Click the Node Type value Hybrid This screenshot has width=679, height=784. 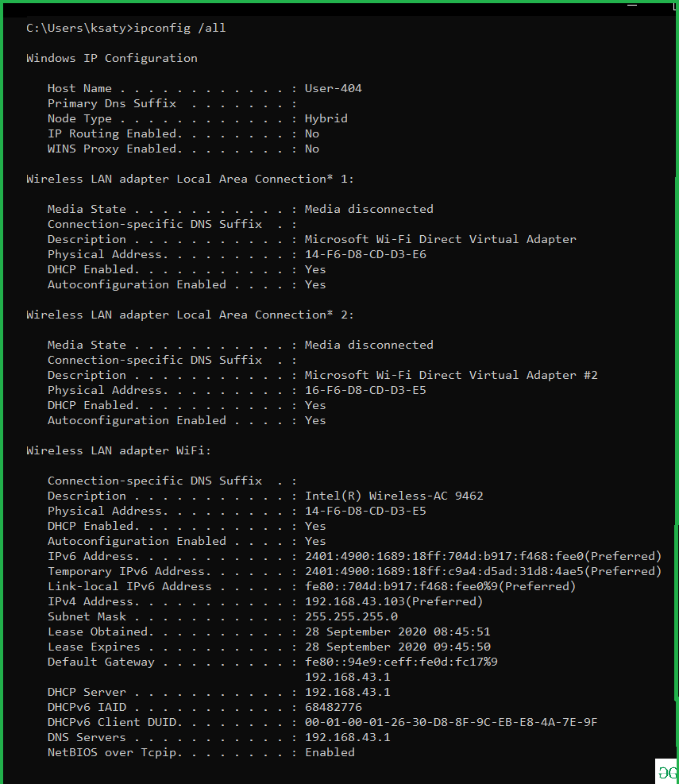click(326, 118)
